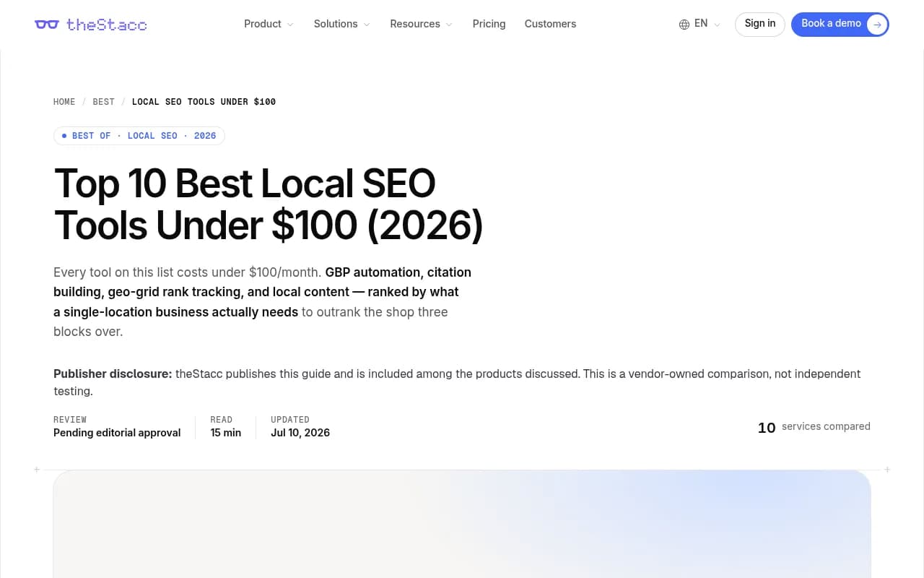Click the Jul 10, 2026 updated date

click(300, 433)
